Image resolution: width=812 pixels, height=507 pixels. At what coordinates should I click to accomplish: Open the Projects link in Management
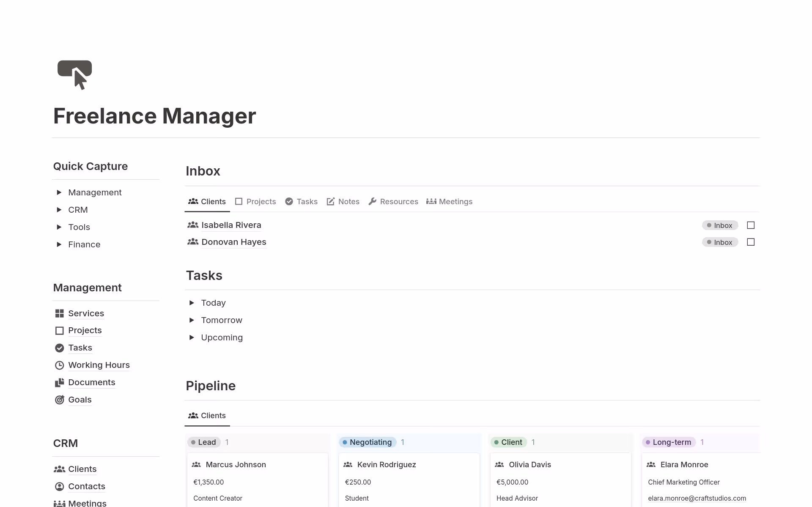pos(85,330)
